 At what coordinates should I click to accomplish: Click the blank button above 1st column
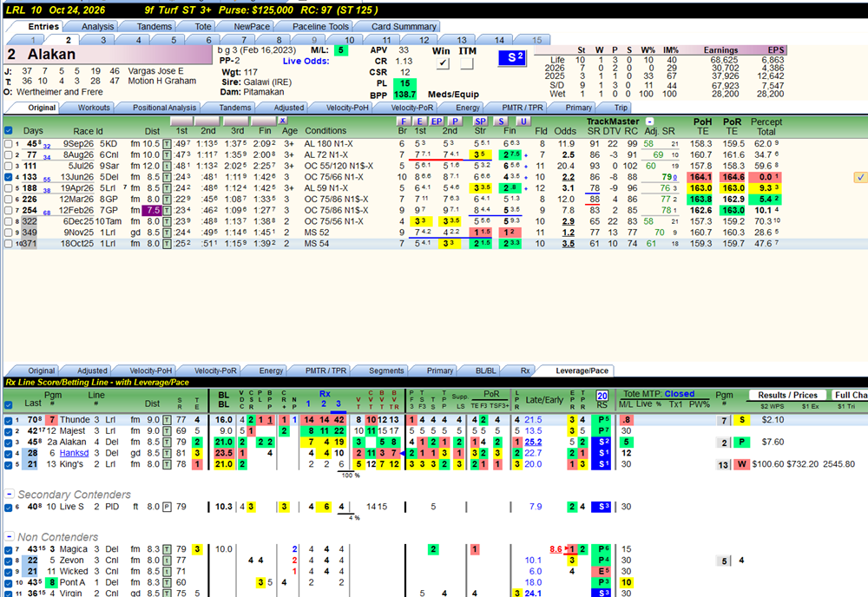181,121
